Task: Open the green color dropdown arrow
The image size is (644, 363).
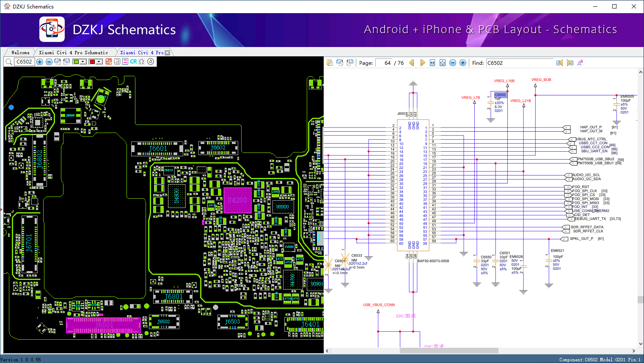Action: coord(83,62)
